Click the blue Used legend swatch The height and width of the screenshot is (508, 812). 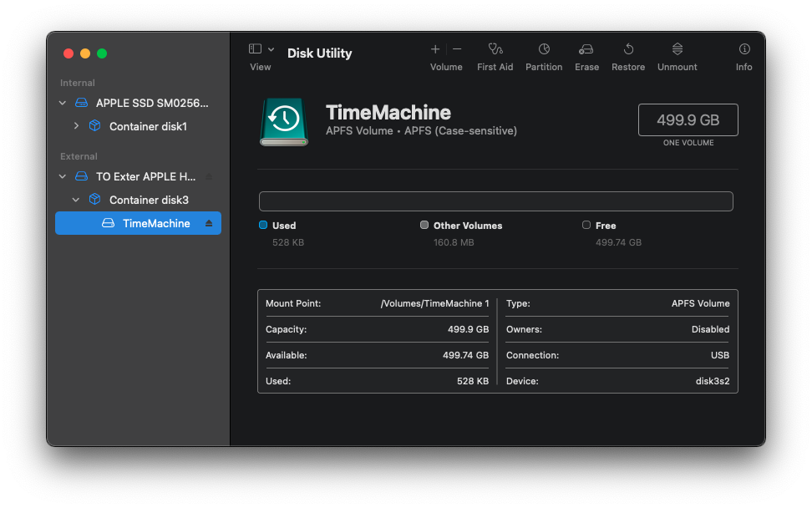point(263,225)
